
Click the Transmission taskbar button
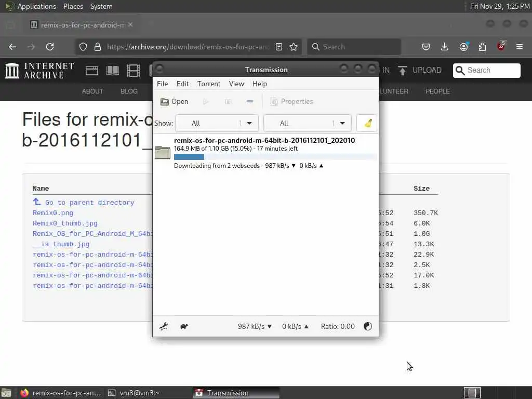click(236, 393)
